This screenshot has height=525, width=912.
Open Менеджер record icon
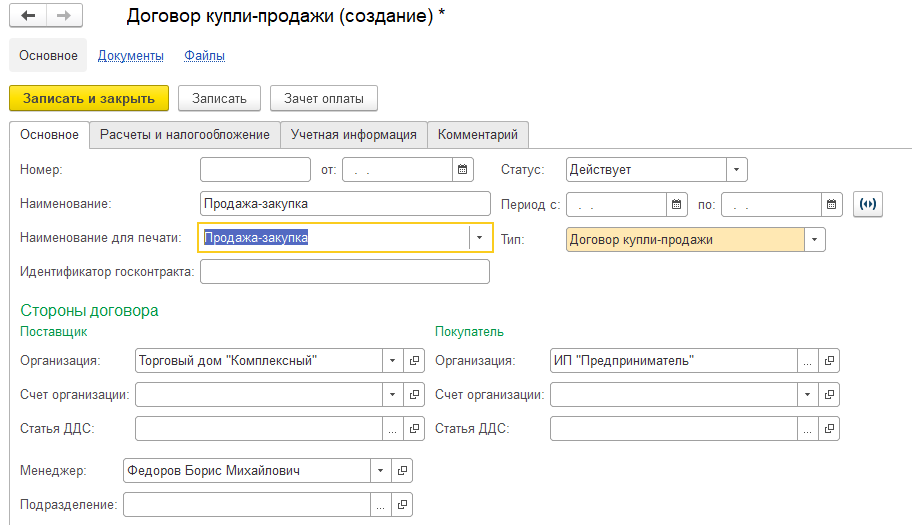pyautogui.click(x=402, y=471)
